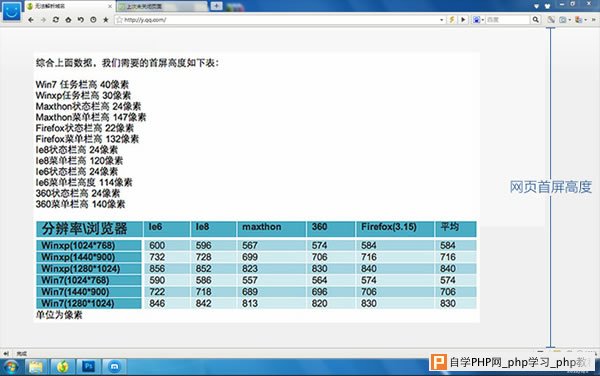Click the search input box in toolbar
Image resolution: width=600 pixels, height=376 pixels.
[508, 20]
